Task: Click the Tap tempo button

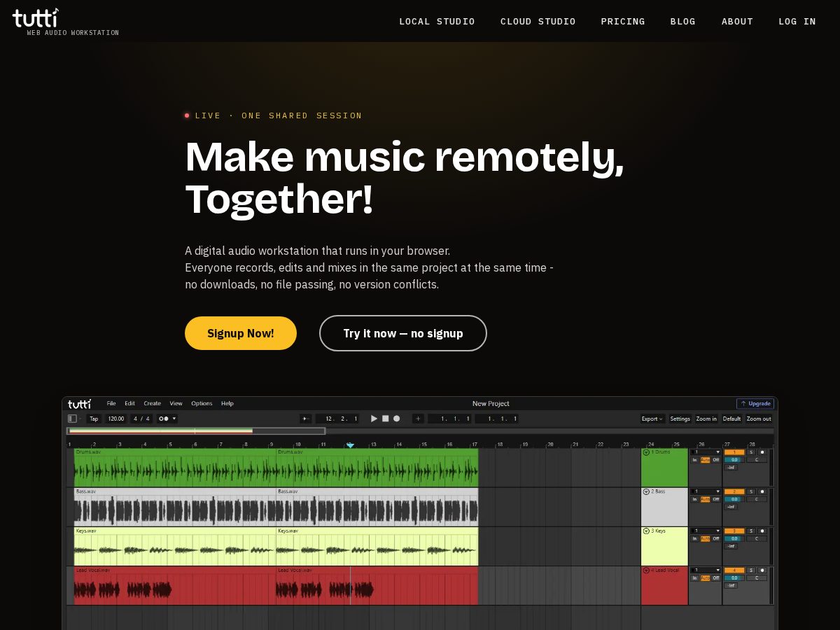Action: pos(94,419)
